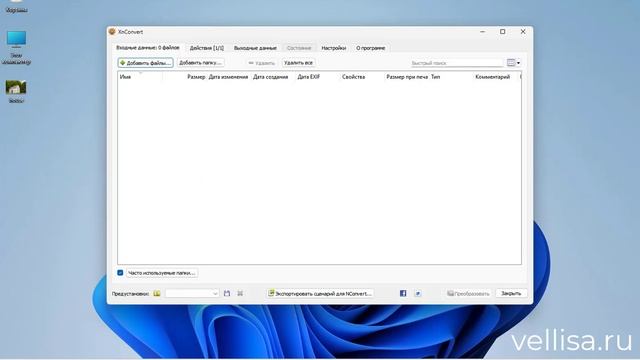Click the Преобразовать convert button
The image size is (640, 360).
(468, 293)
